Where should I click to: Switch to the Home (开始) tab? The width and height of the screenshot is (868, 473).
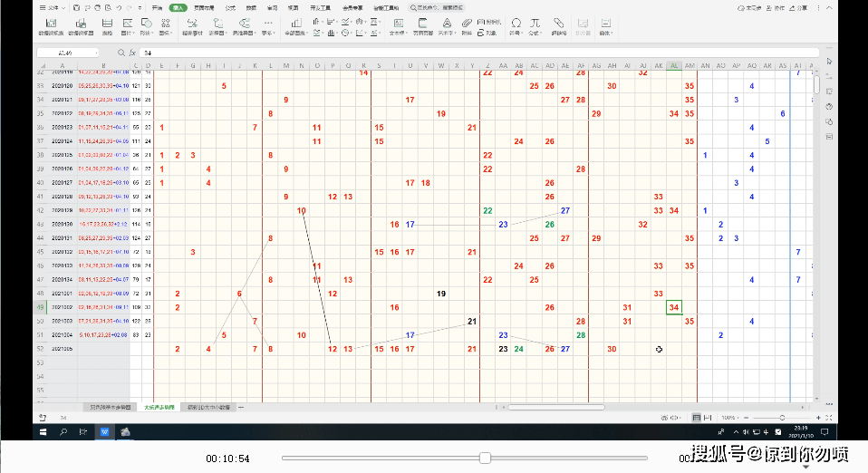point(158,8)
